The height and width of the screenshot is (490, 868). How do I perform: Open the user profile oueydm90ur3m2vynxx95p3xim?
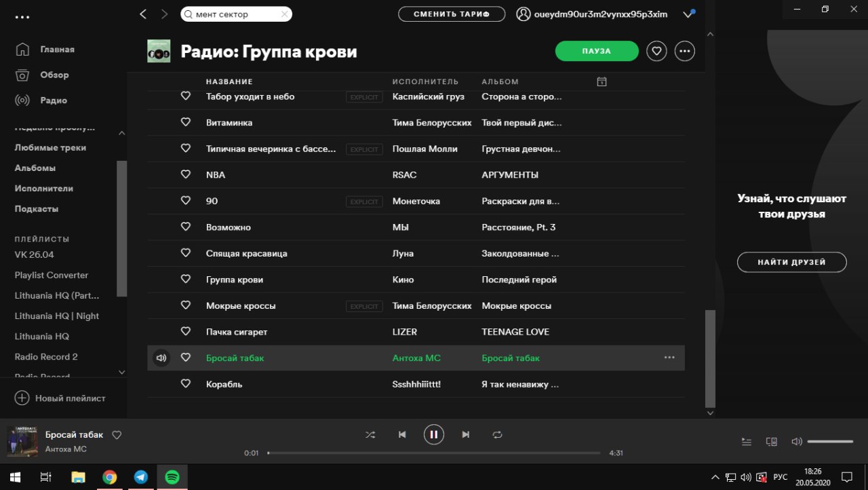click(593, 14)
